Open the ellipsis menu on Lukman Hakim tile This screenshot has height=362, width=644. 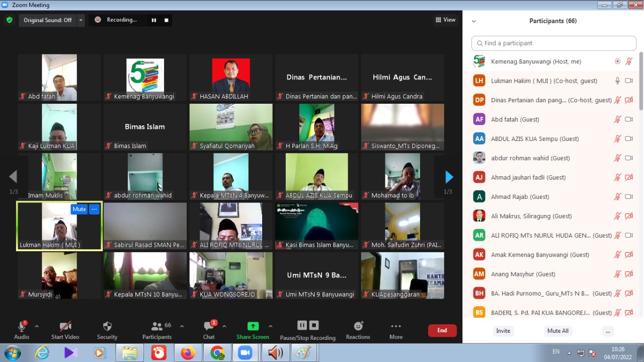point(94,209)
